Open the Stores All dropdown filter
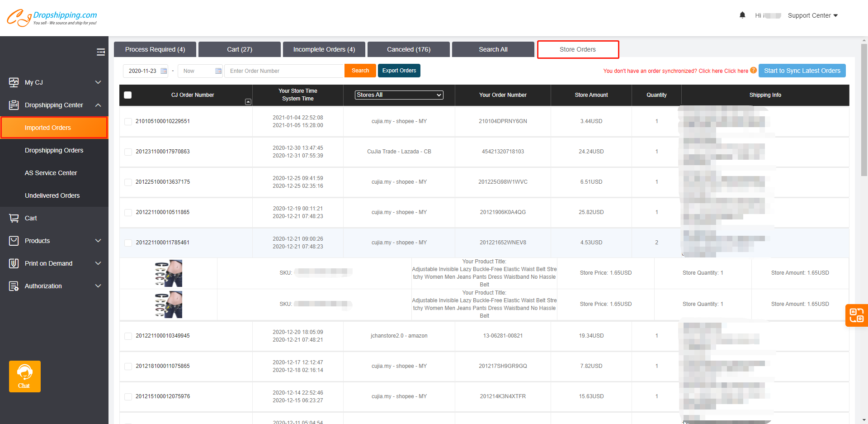The width and height of the screenshot is (868, 424). [399, 95]
